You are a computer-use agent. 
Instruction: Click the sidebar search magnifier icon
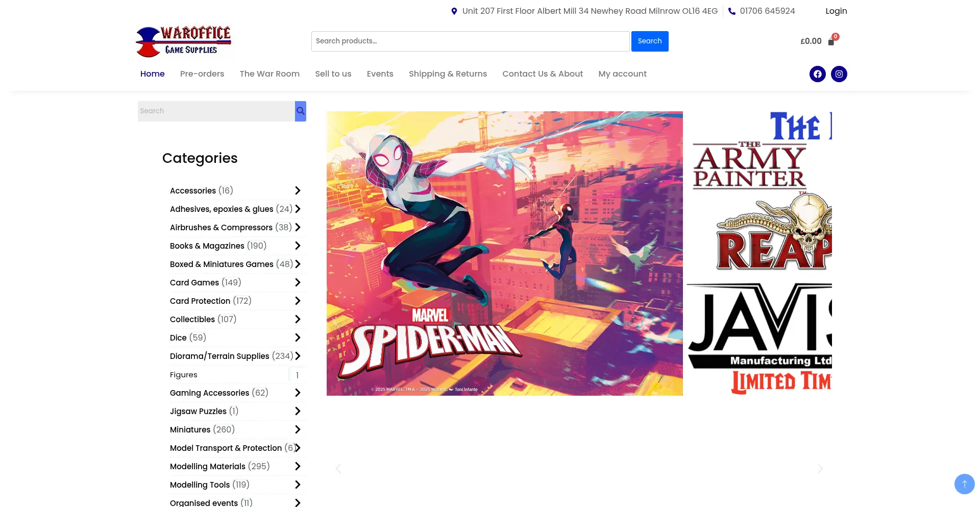301,111
